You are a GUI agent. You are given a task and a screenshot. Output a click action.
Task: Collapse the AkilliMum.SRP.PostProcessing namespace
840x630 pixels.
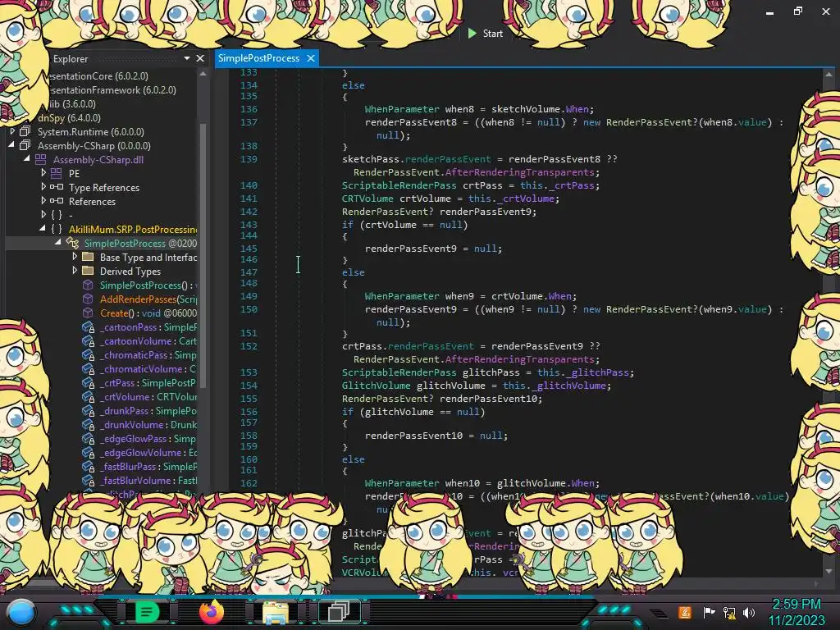(x=43, y=228)
